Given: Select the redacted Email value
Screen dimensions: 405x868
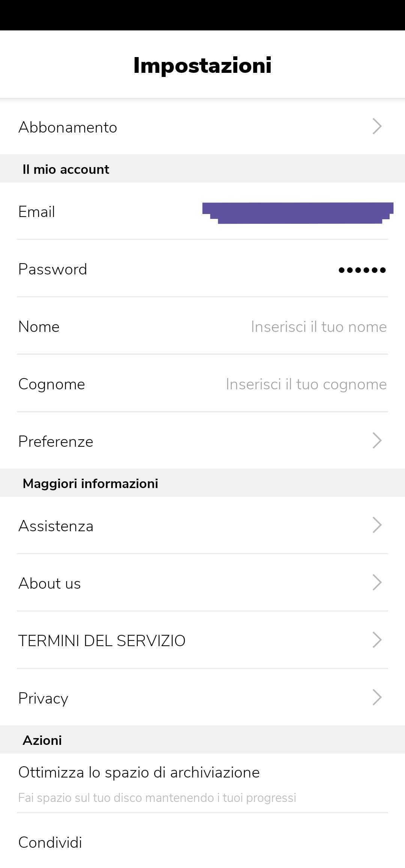Looking at the screenshot, I should point(298,213).
